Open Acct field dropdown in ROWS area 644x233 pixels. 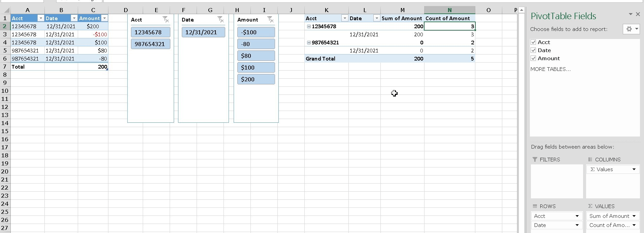[577, 216]
